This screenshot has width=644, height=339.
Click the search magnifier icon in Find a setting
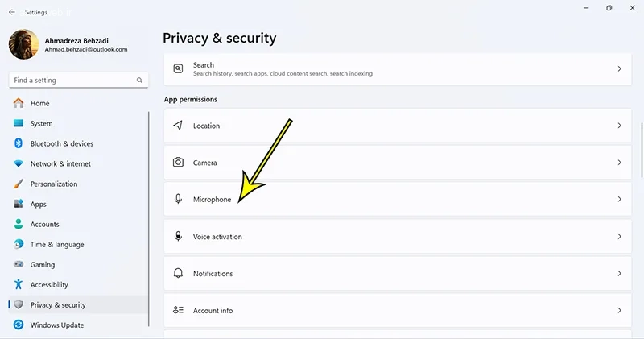tap(140, 81)
